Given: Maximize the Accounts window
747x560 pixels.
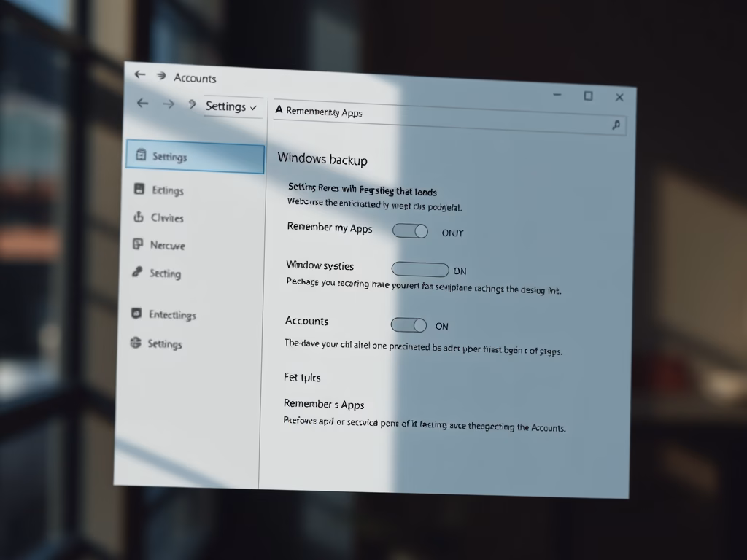Looking at the screenshot, I should [x=589, y=96].
